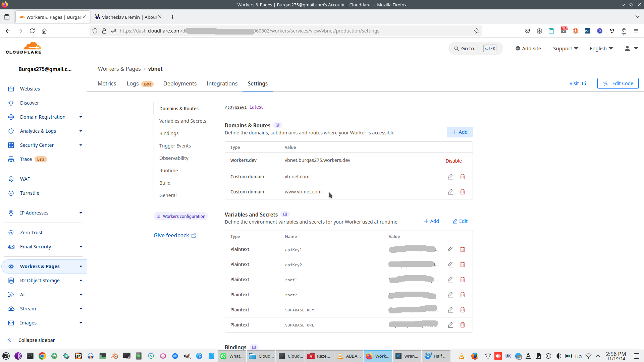Open Domains & Routes documentation icon
This screenshot has width=644, height=362.
[278, 125]
